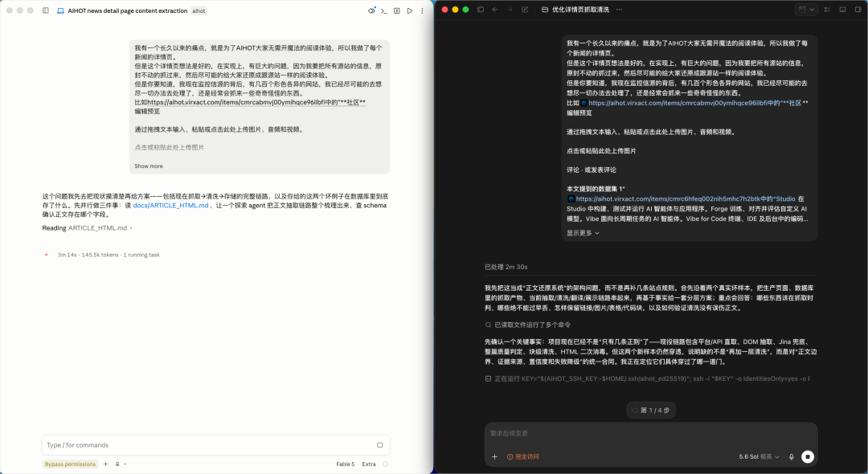Click the folder icon beside 优化详情页抓取清洗

tap(545, 10)
